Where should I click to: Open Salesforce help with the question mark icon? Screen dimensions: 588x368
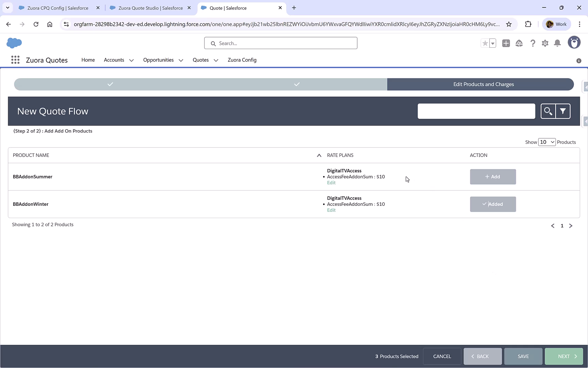tap(533, 43)
